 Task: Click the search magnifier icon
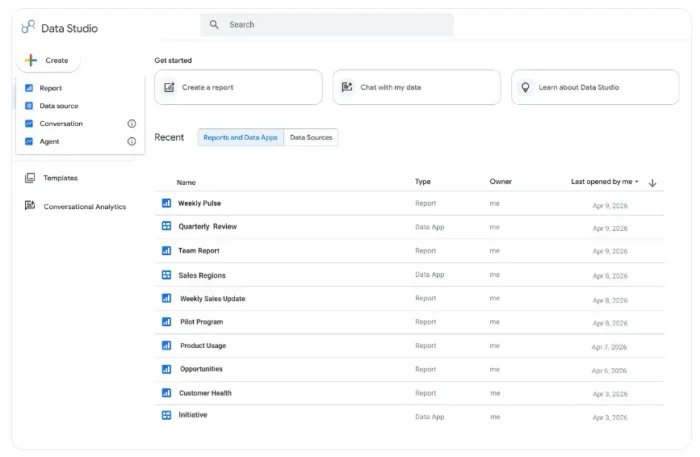pos(214,25)
